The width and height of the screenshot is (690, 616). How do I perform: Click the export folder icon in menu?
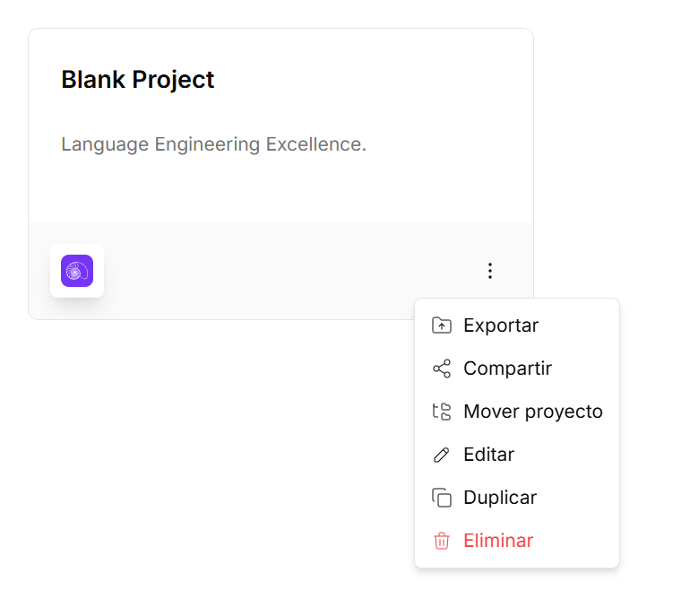(442, 325)
